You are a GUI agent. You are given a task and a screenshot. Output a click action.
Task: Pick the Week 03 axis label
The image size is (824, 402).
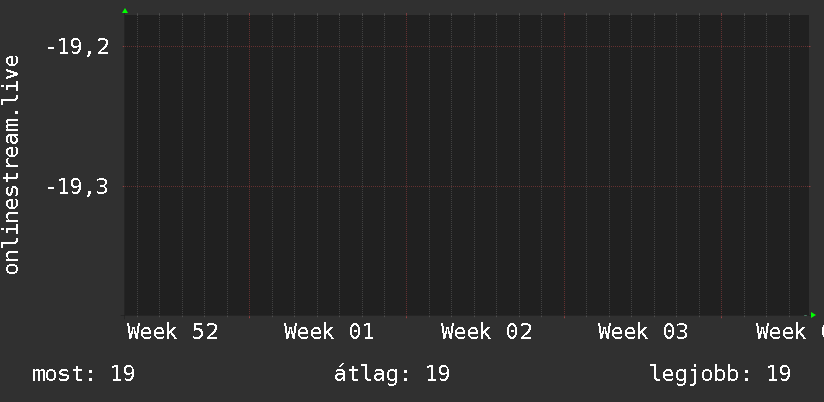point(643,332)
